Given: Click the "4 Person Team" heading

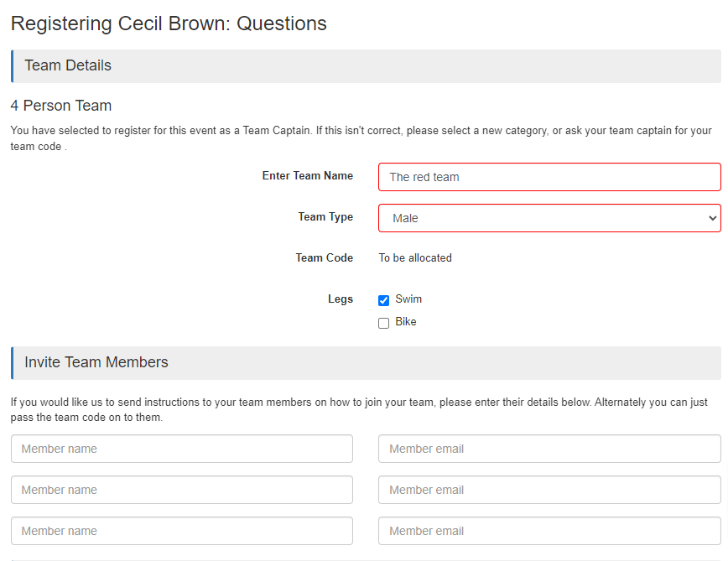Looking at the screenshot, I should [61, 106].
